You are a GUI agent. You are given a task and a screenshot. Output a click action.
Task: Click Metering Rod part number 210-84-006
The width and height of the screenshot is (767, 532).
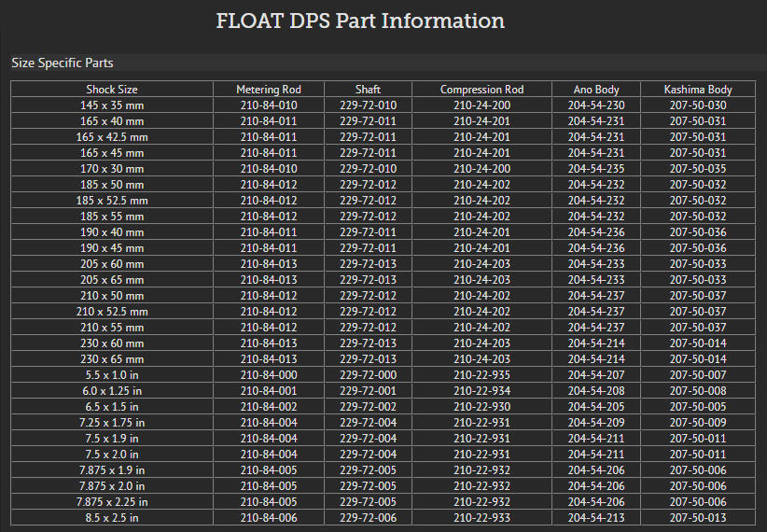pos(269,517)
